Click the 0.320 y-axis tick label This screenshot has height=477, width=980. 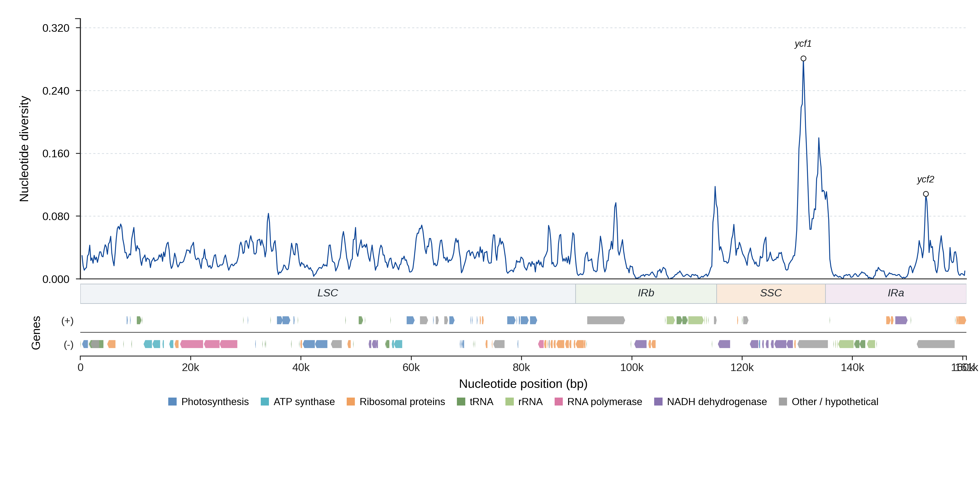pyautogui.click(x=56, y=28)
